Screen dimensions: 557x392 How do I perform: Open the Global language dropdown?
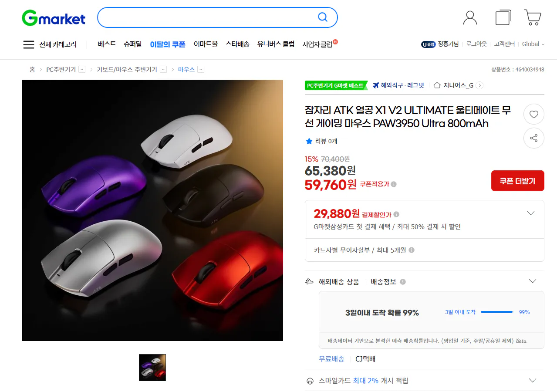[533, 44]
